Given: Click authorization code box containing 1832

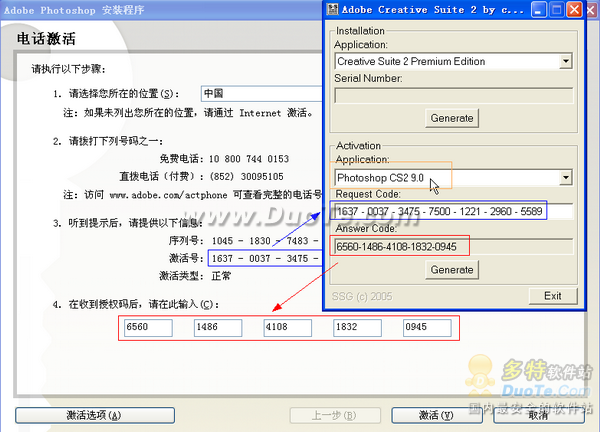Looking at the screenshot, I should [357, 328].
